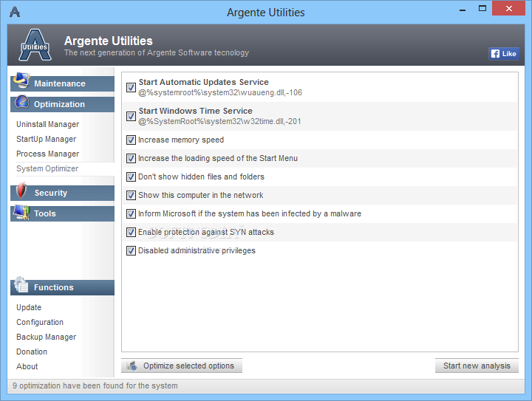Open the Donation page
The height and width of the screenshot is (401, 532).
tap(32, 352)
